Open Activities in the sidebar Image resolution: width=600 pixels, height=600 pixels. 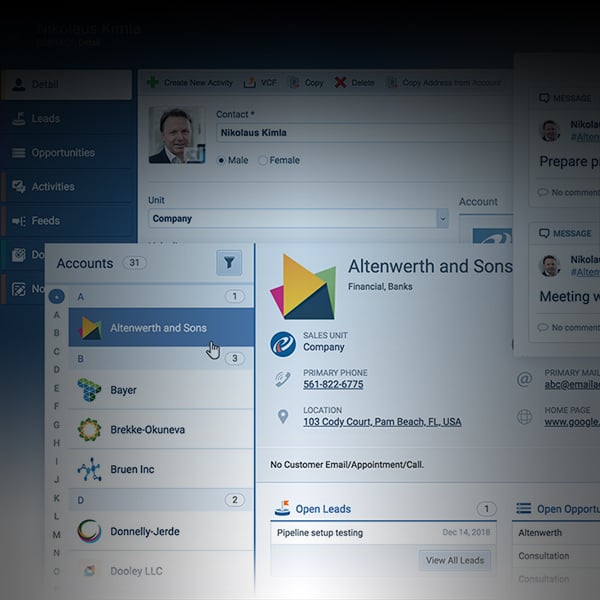(66, 187)
